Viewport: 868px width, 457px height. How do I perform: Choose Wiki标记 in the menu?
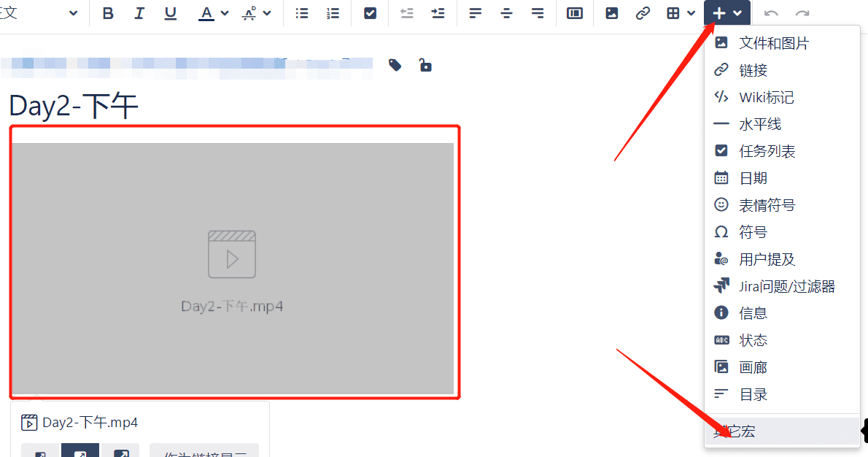(x=766, y=97)
